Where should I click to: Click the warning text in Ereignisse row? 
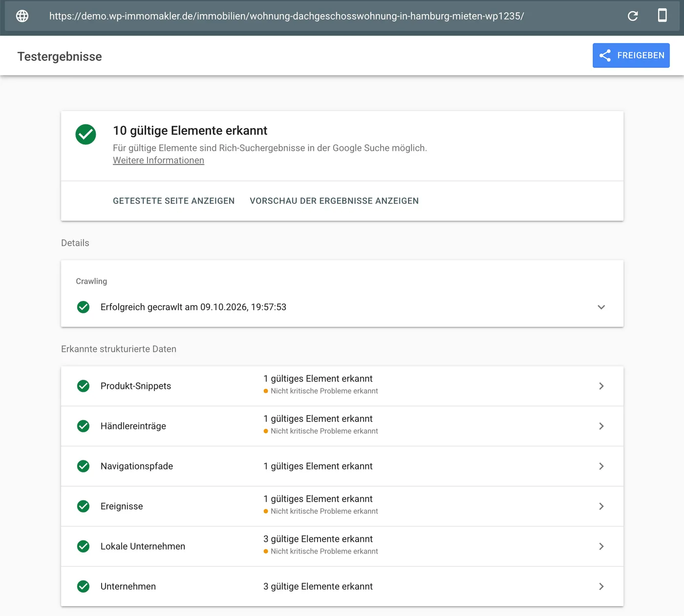pos(324,511)
